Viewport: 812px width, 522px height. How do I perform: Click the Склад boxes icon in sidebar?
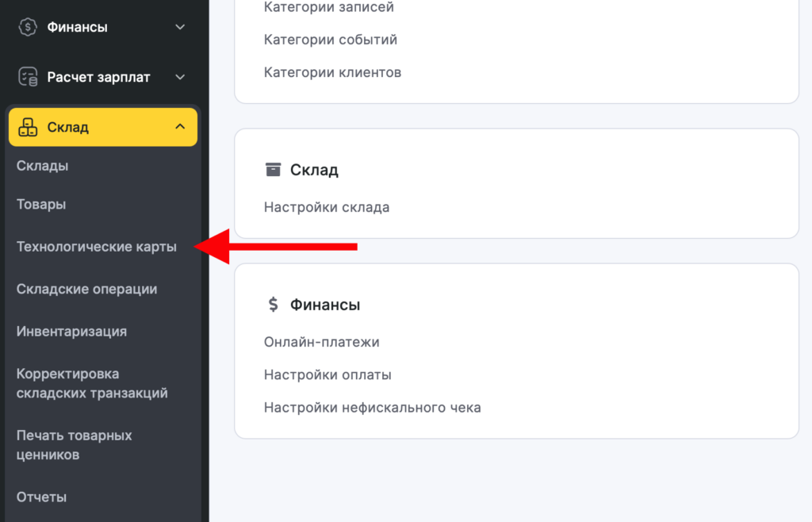click(28, 127)
